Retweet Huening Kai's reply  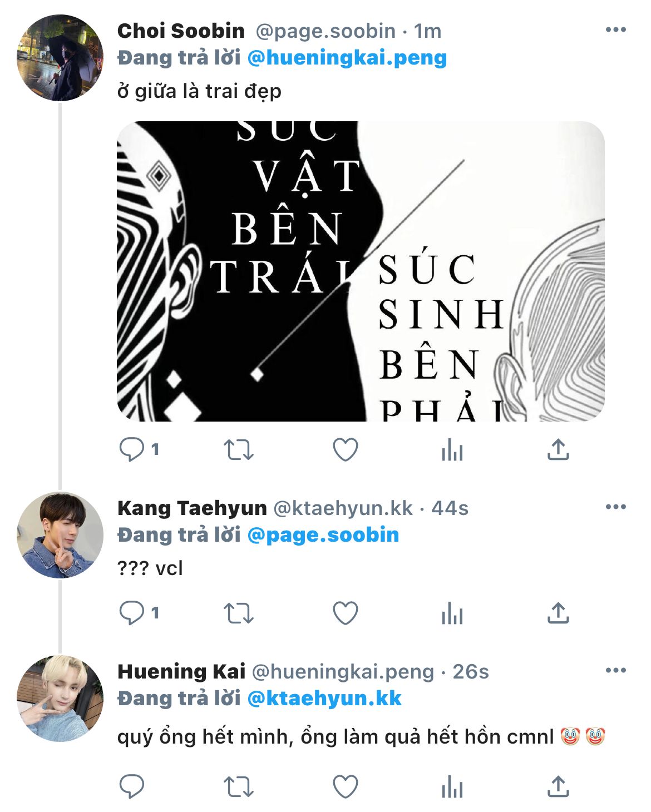click(239, 787)
